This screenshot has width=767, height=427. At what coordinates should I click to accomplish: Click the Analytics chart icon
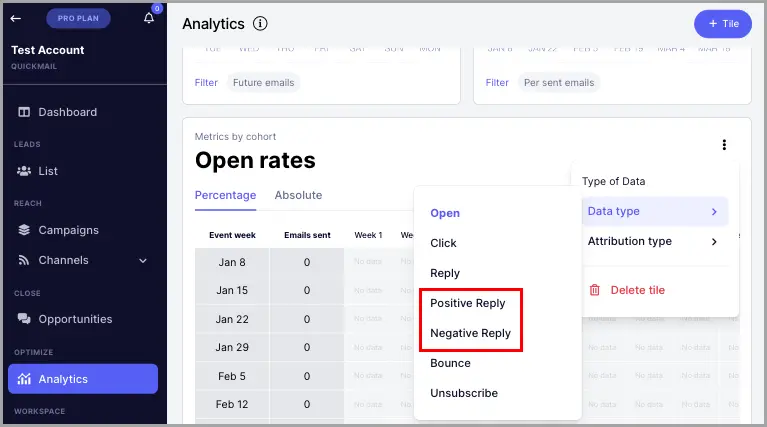24,379
